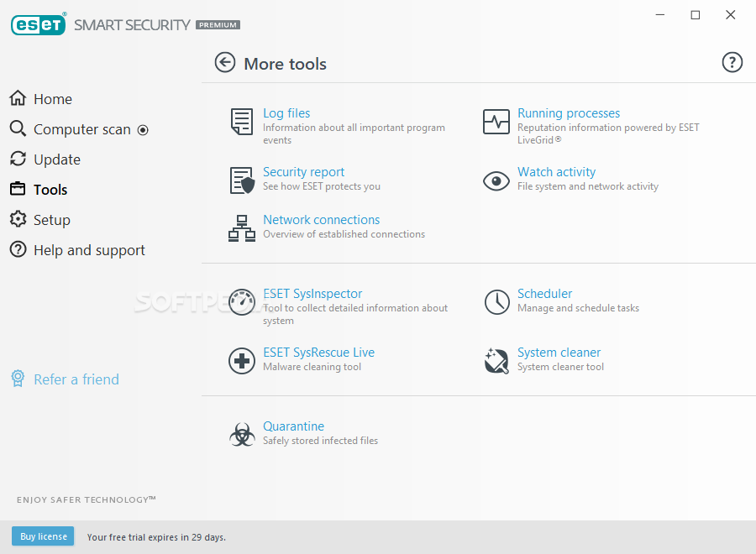Click the Security report shield icon
The height and width of the screenshot is (554, 756).
pos(242,180)
